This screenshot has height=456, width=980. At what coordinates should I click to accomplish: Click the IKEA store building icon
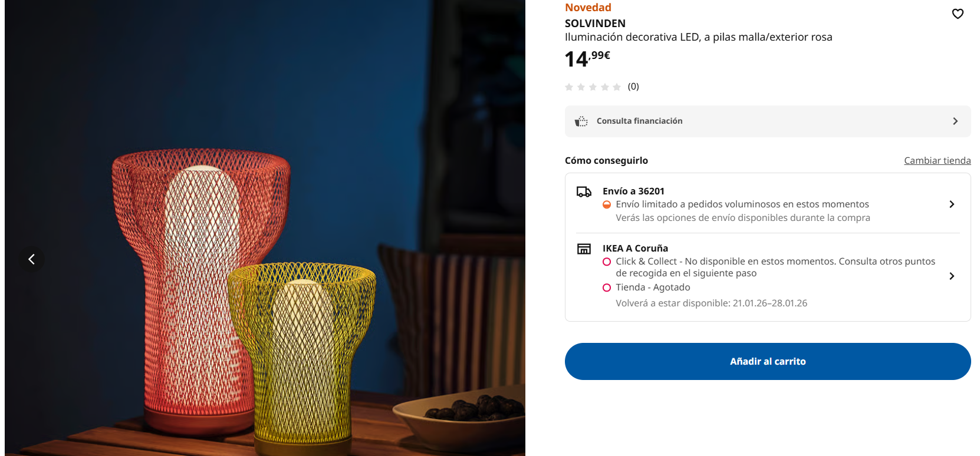point(584,249)
